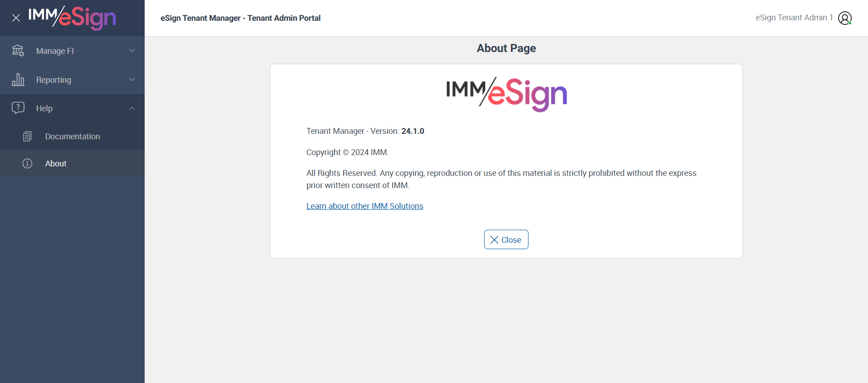This screenshot has width=868, height=383.
Task: Select the About menu item
Action: tap(72, 164)
